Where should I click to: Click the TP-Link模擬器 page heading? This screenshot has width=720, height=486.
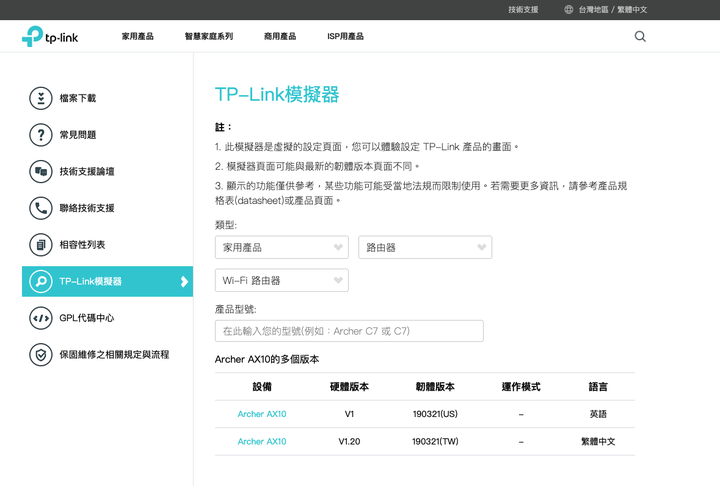(x=277, y=94)
